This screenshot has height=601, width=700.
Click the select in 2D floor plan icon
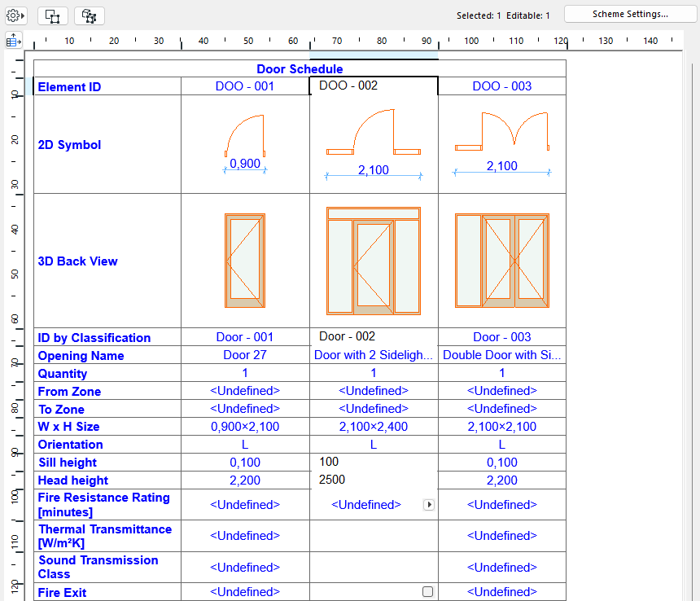(52, 15)
